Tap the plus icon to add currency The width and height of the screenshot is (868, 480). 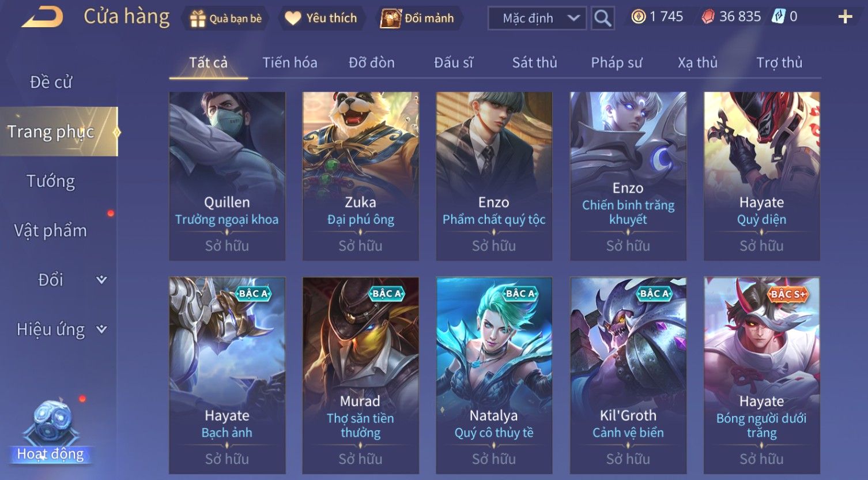(845, 17)
